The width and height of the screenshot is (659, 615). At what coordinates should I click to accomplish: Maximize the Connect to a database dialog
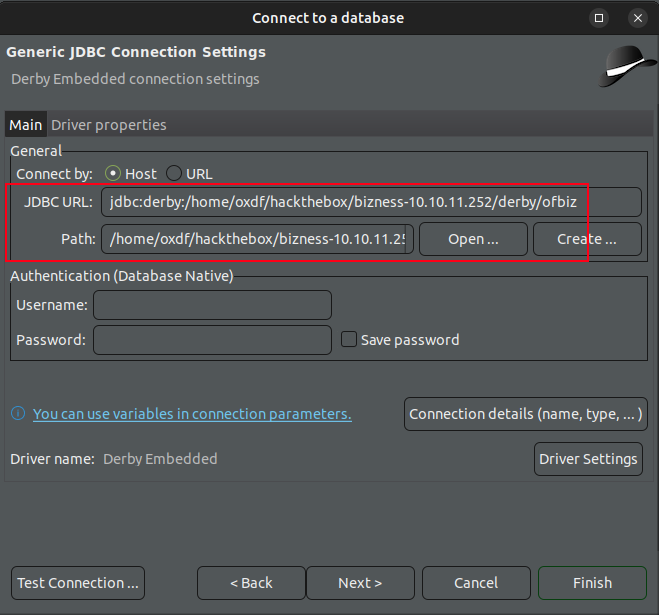coord(599,18)
